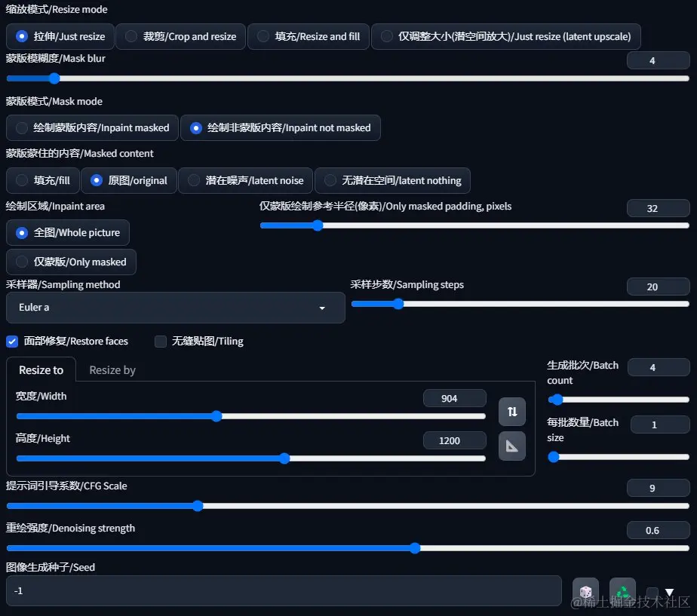Screen dimensions: 697x616
Task: Set masked content to latent nothing
Action: coord(392,180)
